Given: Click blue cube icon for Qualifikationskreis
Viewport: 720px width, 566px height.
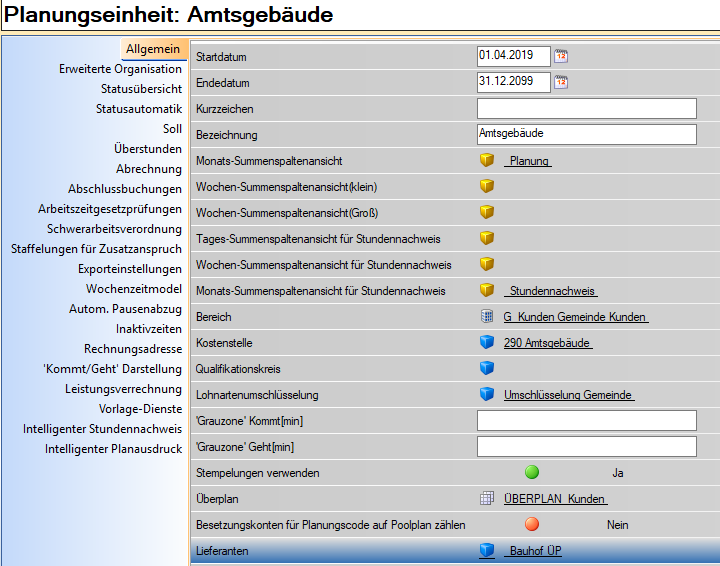Looking at the screenshot, I should [487, 369].
